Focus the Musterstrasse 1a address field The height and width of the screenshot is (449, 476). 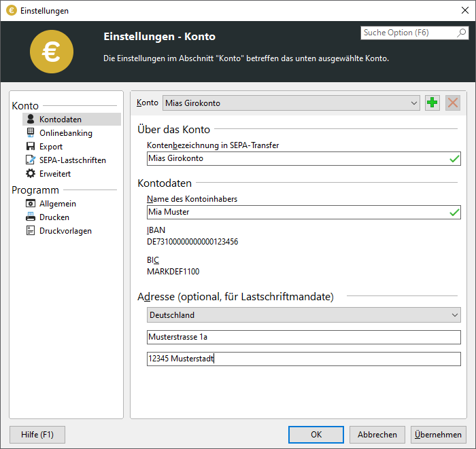(x=303, y=338)
